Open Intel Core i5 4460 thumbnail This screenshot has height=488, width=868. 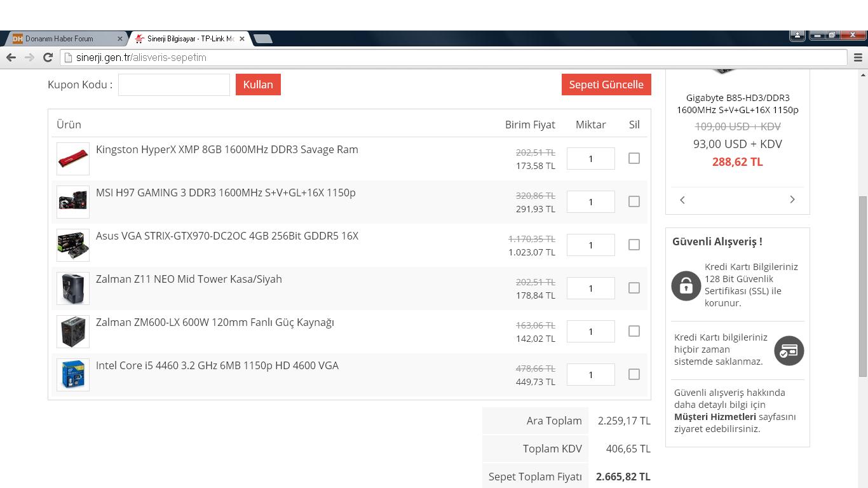(x=73, y=375)
